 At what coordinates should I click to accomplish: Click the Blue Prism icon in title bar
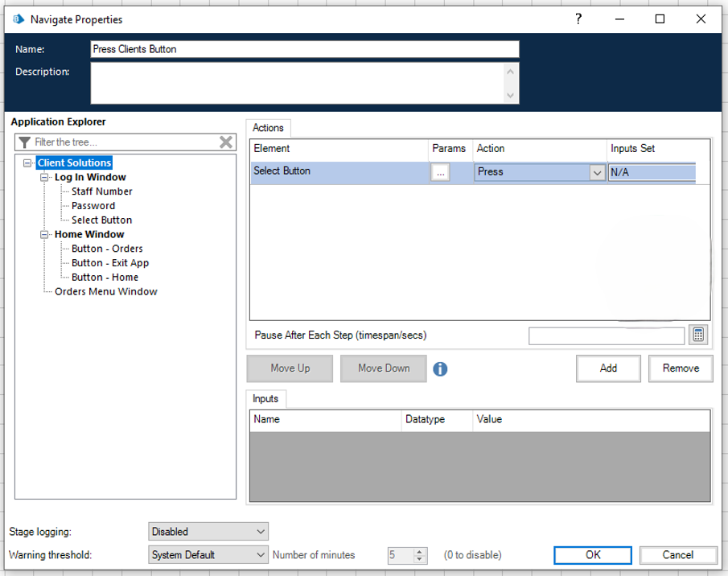coord(19,19)
